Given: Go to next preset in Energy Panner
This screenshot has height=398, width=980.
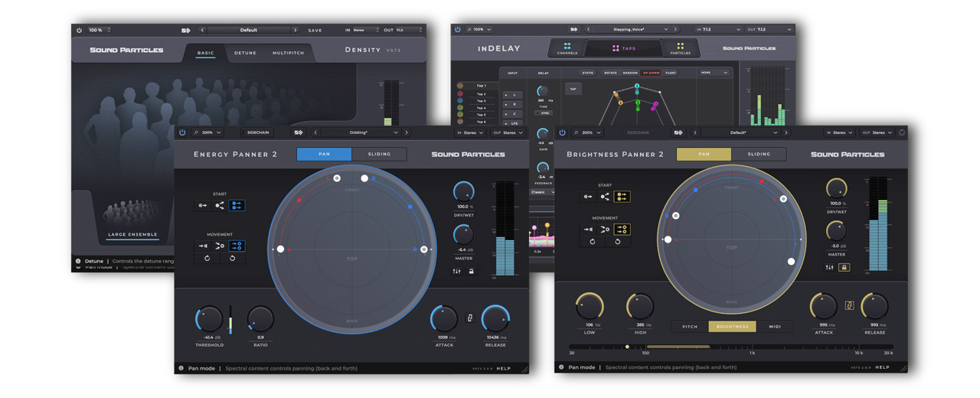Looking at the screenshot, I should pos(406,132).
